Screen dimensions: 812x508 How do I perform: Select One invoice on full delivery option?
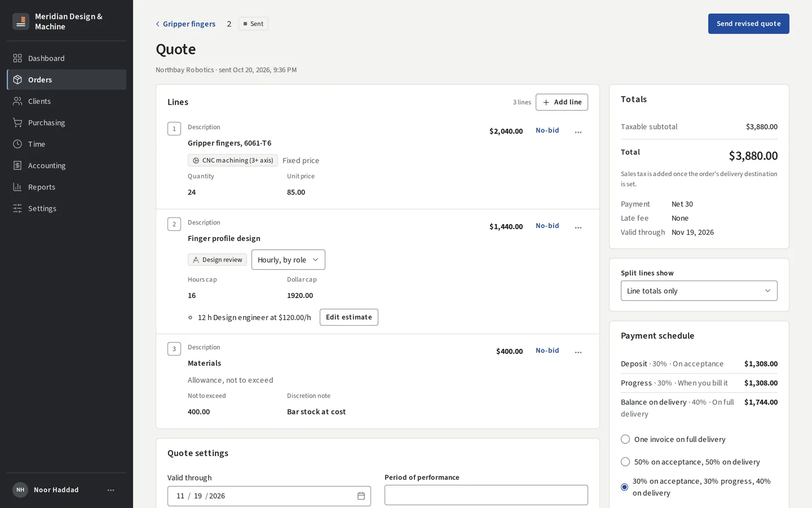click(x=625, y=439)
